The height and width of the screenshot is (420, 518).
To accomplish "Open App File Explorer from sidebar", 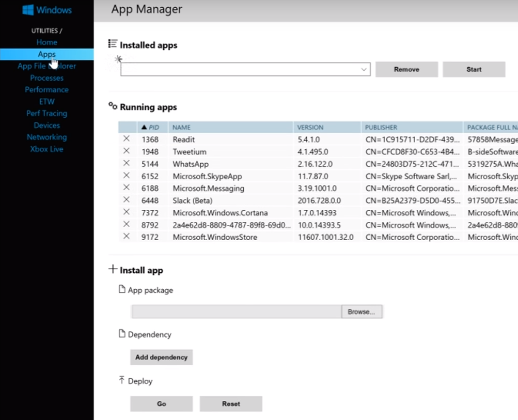I will click(x=46, y=66).
